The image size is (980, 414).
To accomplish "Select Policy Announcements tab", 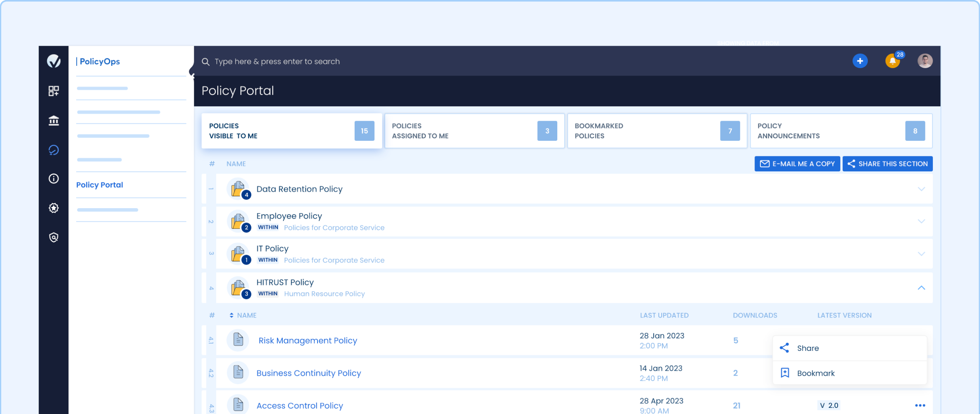I will pos(841,131).
